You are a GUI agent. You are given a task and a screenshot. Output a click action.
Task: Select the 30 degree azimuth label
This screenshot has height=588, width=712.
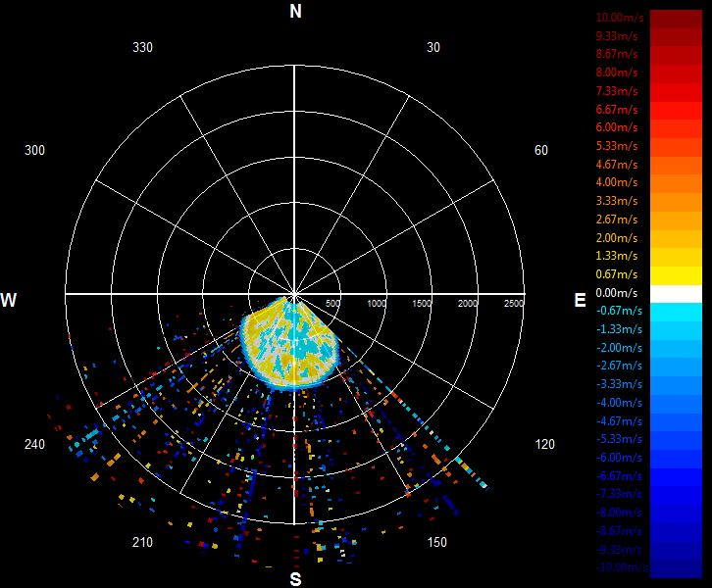[x=433, y=47]
